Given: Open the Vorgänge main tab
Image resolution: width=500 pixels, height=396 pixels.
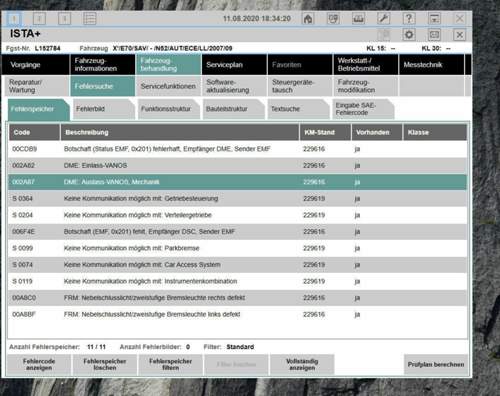Looking at the screenshot, I should pyautogui.click(x=35, y=64).
